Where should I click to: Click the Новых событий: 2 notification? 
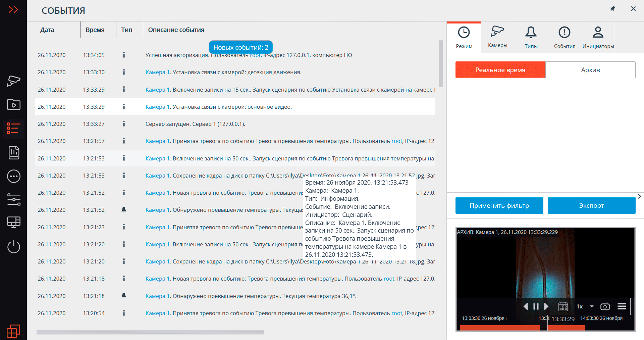pos(241,47)
